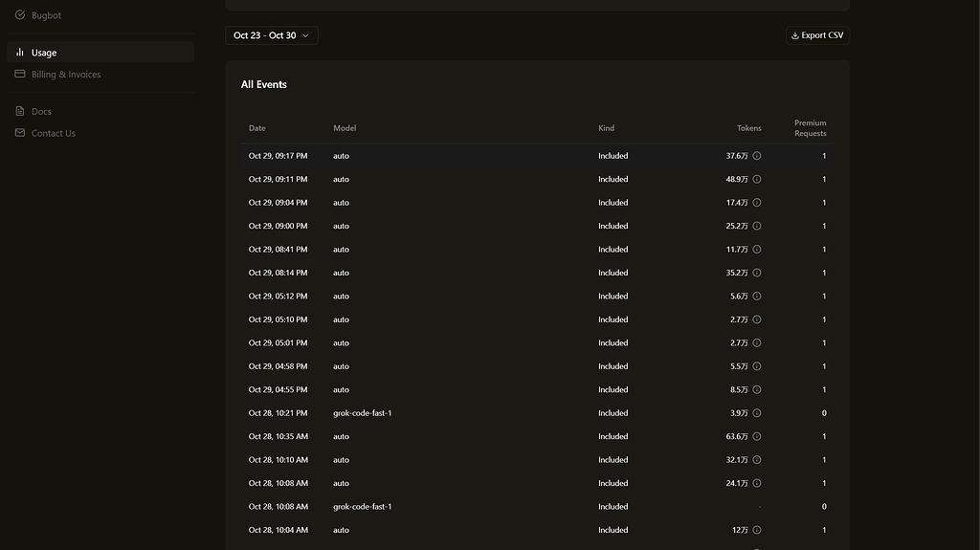Show token info for 8.5万 row
Image resolution: width=980 pixels, height=550 pixels.
(756, 389)
